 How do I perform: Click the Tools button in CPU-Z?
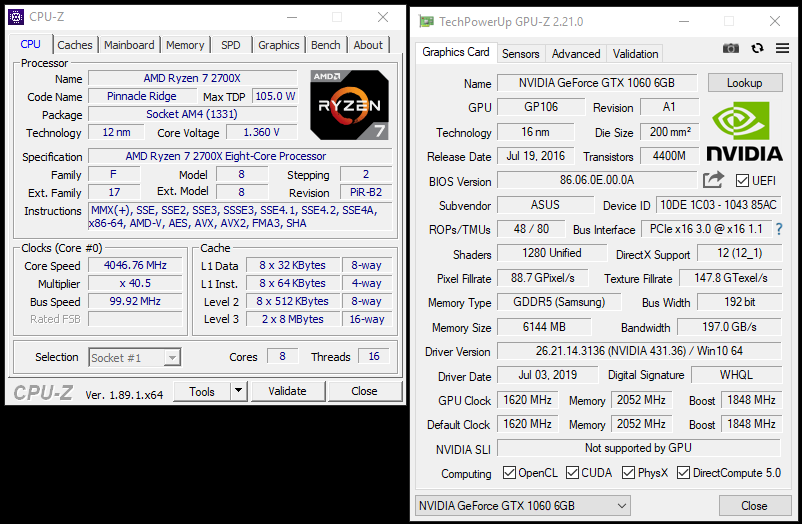click(x=202, y=391)
